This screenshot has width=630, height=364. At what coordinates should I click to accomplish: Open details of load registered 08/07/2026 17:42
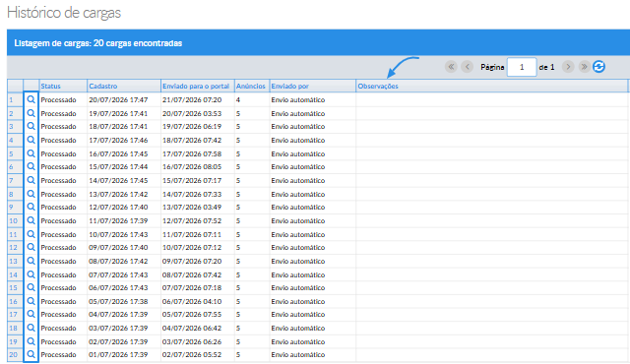(x=31, y=261)
